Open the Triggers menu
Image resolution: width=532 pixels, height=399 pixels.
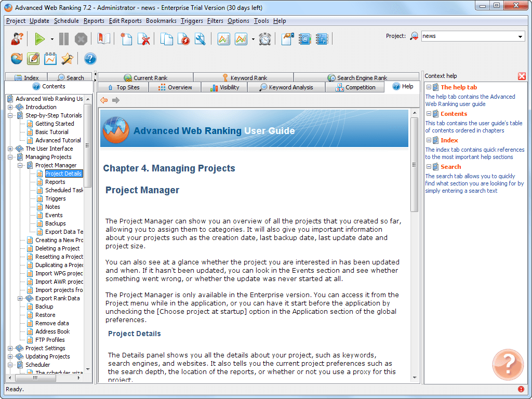192,21
